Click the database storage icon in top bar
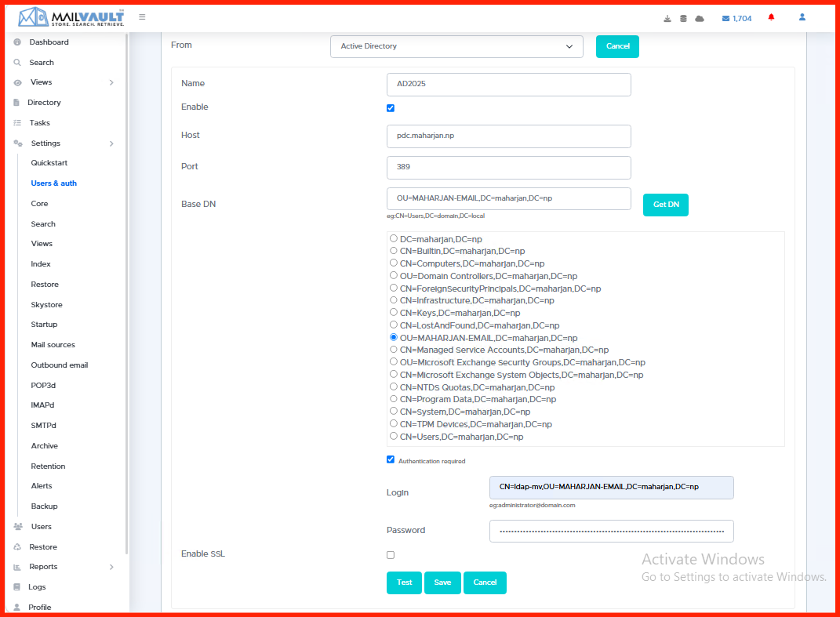840x617 pixels. coord(683,18)
